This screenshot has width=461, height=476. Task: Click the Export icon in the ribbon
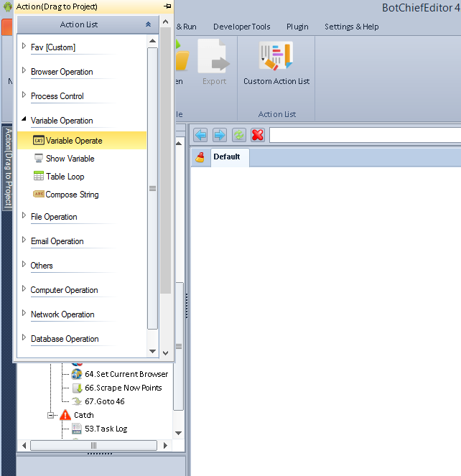click(214, 57)
